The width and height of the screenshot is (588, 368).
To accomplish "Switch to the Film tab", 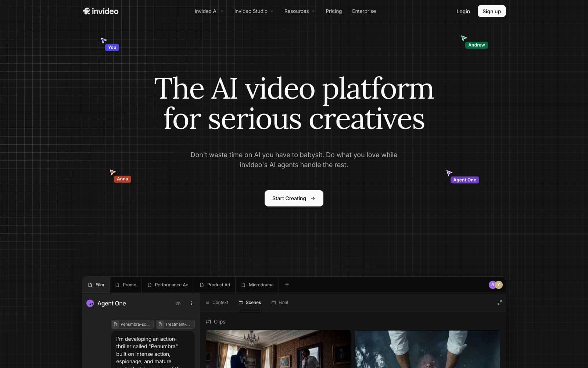I will coord(96,285).
